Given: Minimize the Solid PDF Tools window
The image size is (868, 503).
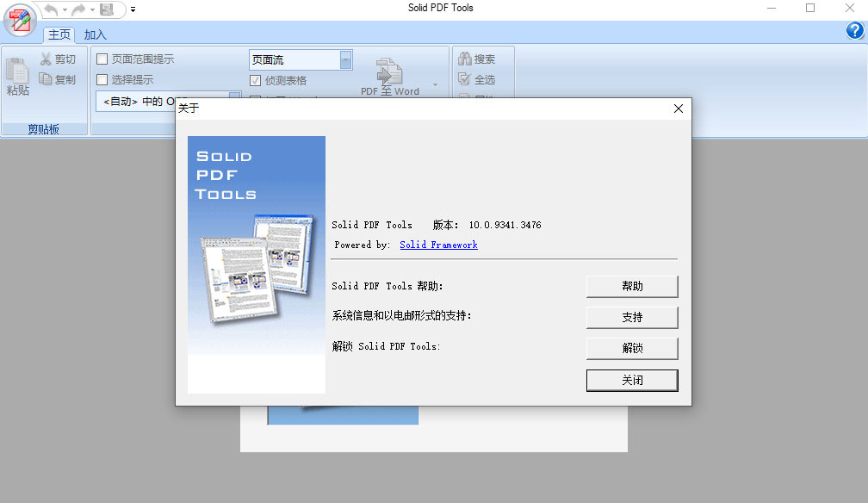Looking at the screenshot, I should tap(772, 8).
